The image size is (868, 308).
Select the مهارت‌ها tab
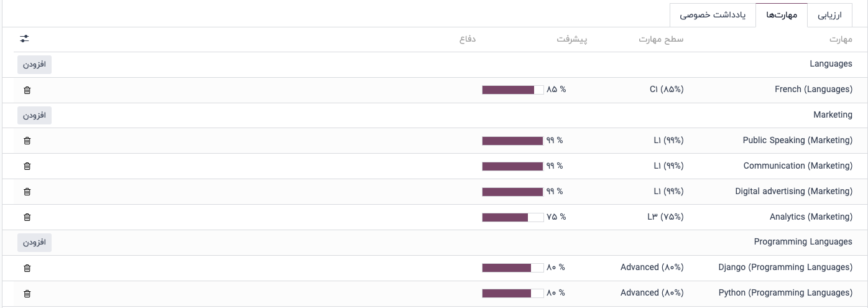tap(780, 15)
